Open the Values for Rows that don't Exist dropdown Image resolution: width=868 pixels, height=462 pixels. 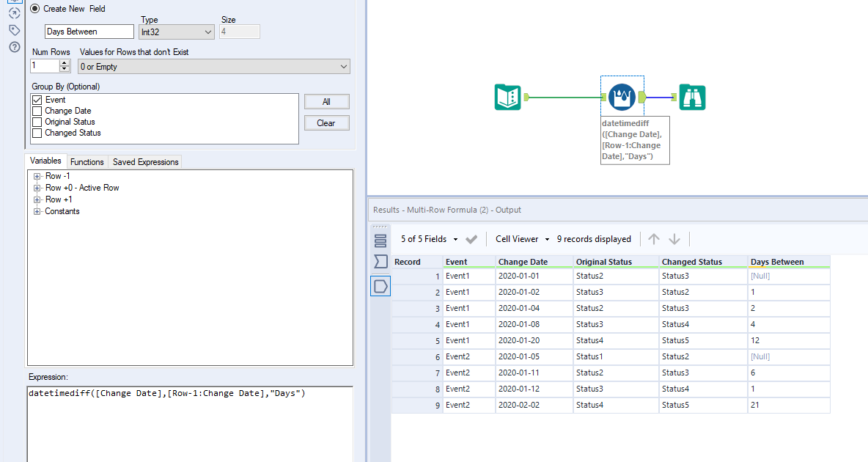pyautogui.click(x=213, y=66)
